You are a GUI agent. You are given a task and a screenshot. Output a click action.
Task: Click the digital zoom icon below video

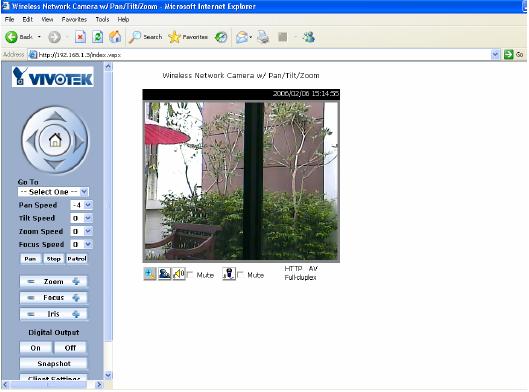tap(150, 274)
